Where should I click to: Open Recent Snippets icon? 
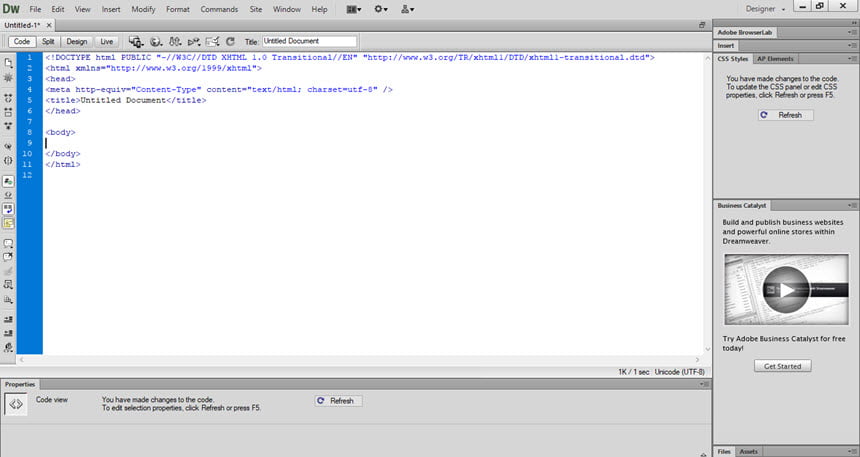click(x=8, y=285)
